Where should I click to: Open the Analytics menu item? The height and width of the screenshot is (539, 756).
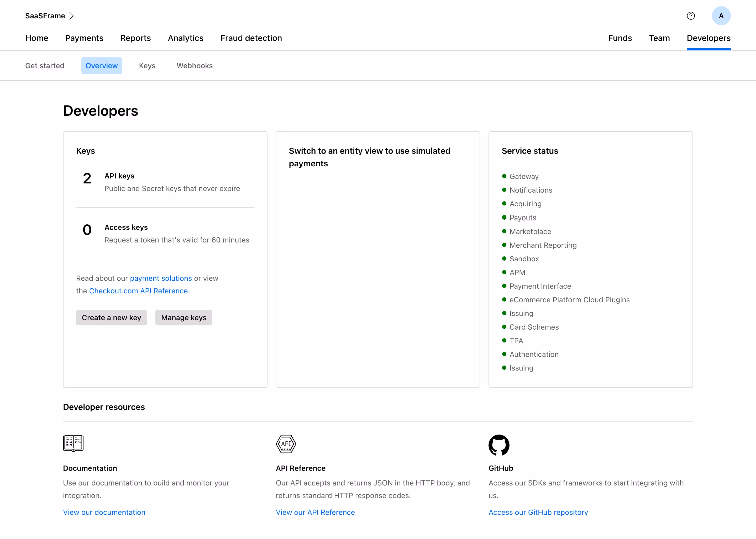(186, 38)
